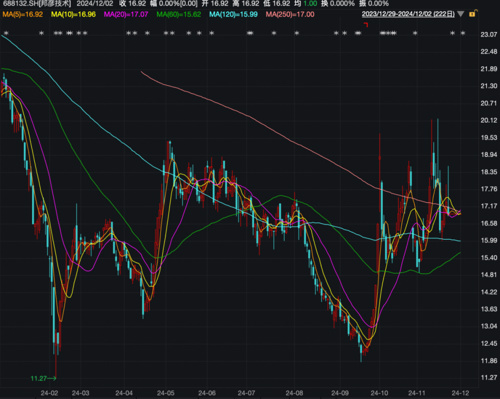Click the 17.17 price axis label

pyautogui.click(x=489, y=206)
